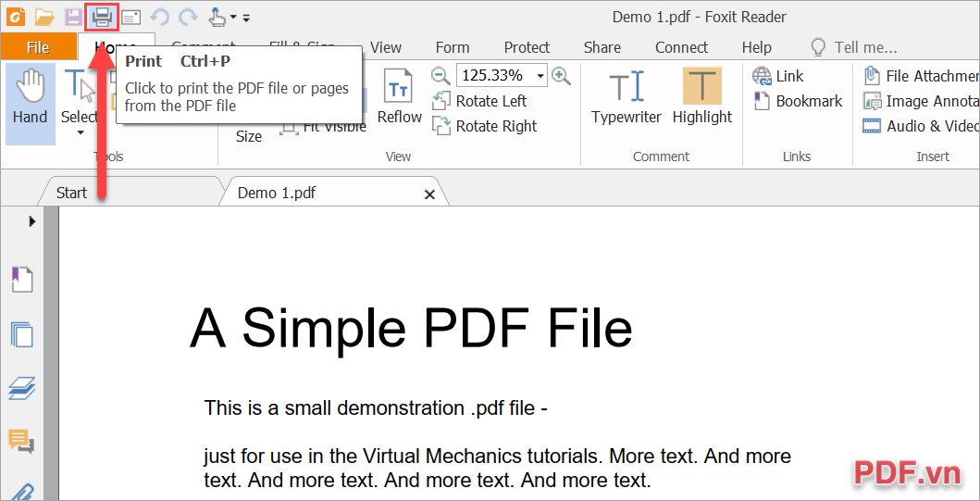
Task: Open the Comments side panel
Action: coord(21,440)
